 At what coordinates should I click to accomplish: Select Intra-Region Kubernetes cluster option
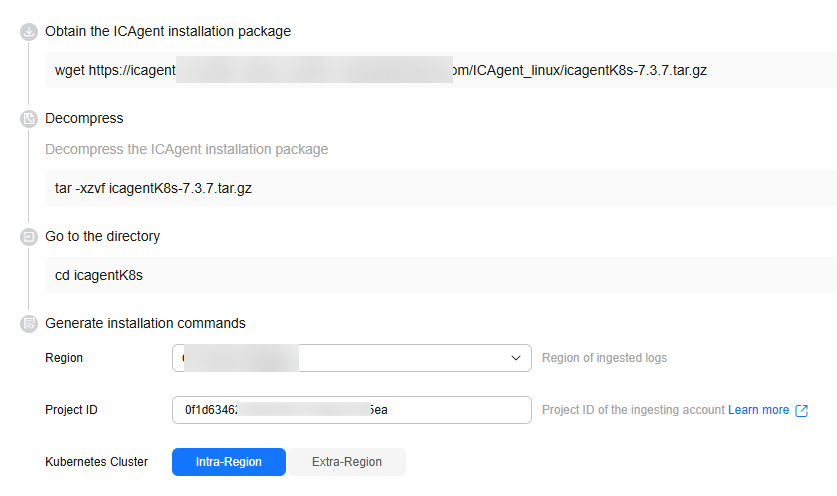click(228, 462)
